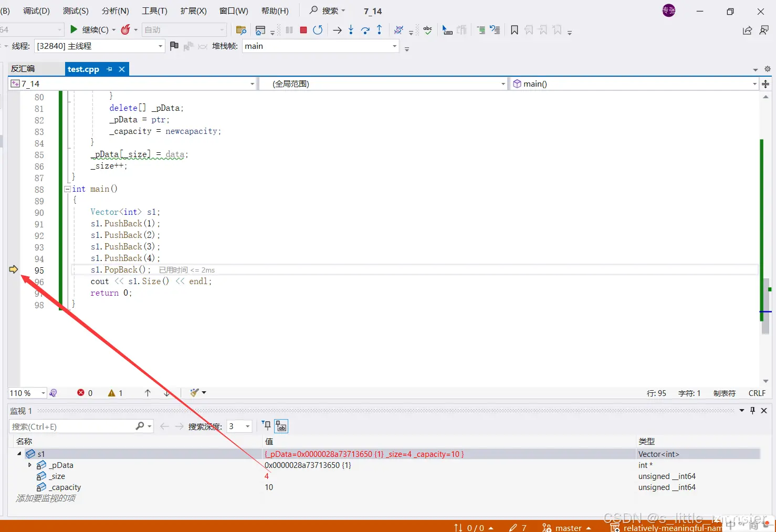
Task: Toggle auto-hide pin on Watch 1 panel
Action: pyautogui.click(x=752, y=411)
